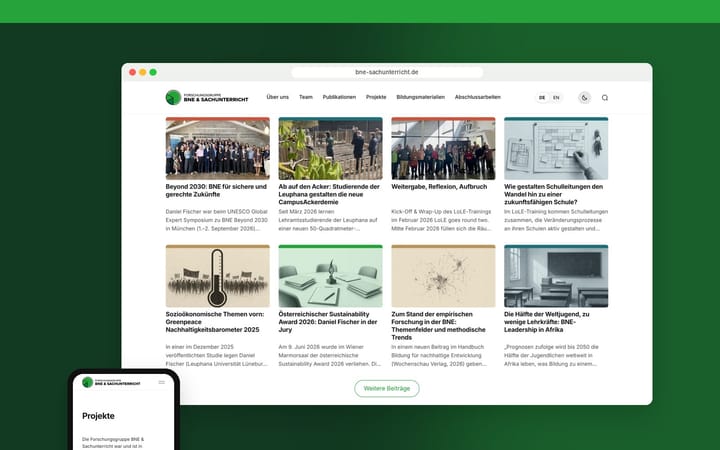This screenshot has width=720, height=450.
Task: Open thermometer thumbnail of Greenpeace barometer post
Action: tap(218, 276)
